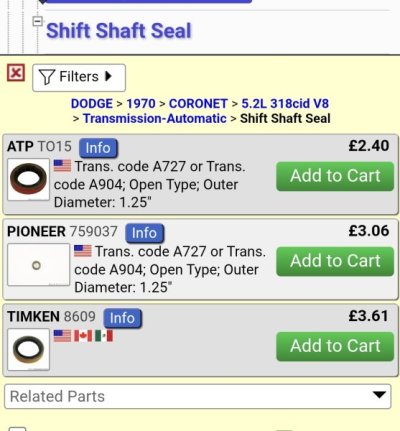400x431 pixels.
Task: Open the 5.2L 318cid V8 breadcrumb
Action: point(285,103)
